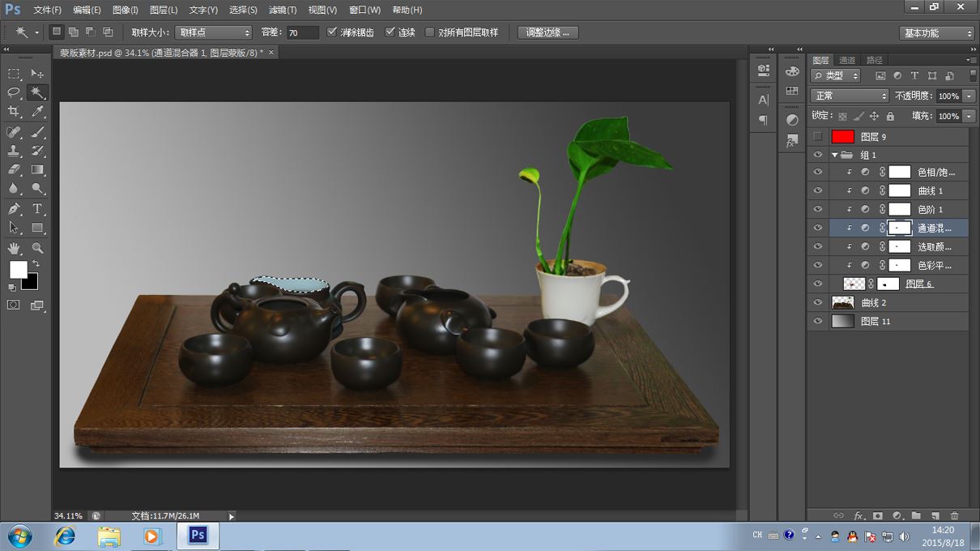
Task: Click the Pen tool
Action: [x=14, y=209]
